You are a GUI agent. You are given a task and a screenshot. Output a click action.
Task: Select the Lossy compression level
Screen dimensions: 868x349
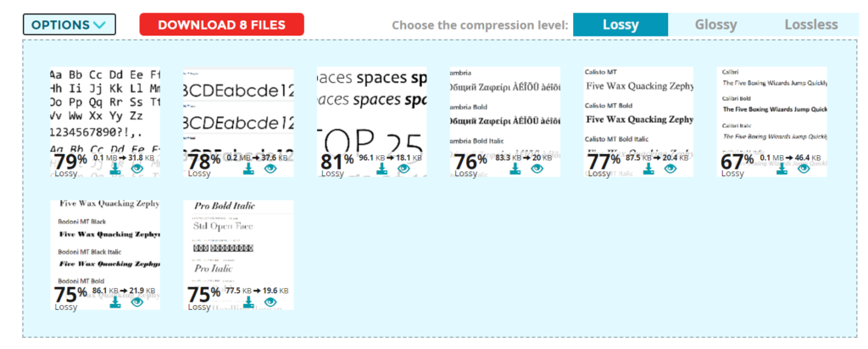pyautogui.click(x=620, y=25)
